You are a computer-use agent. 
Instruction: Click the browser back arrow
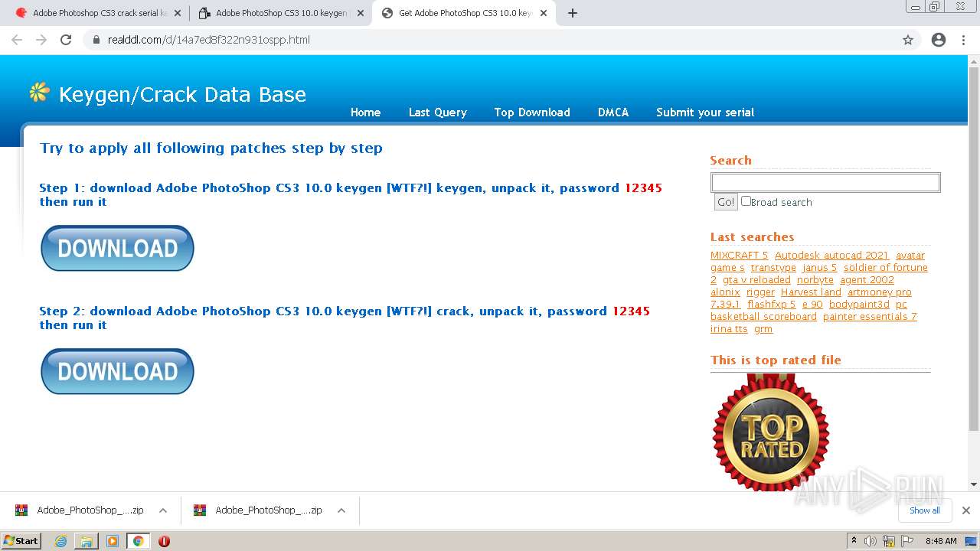(x=17, y=40)
